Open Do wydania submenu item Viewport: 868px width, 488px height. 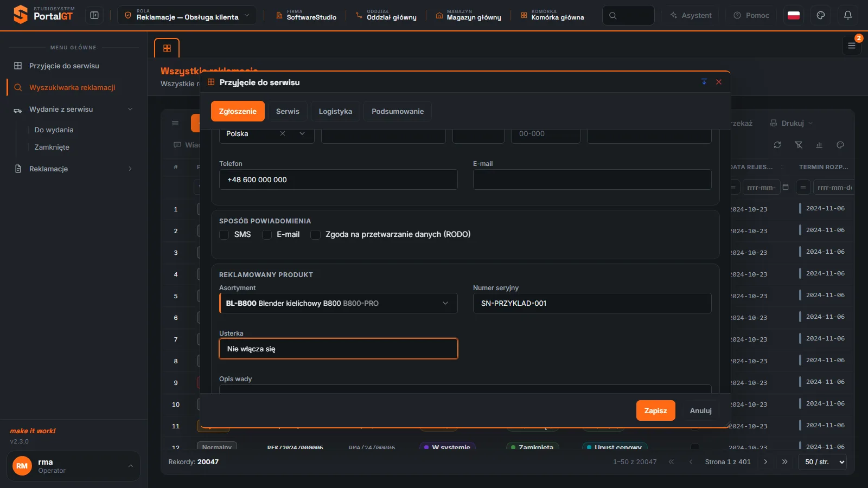[54, 130]
